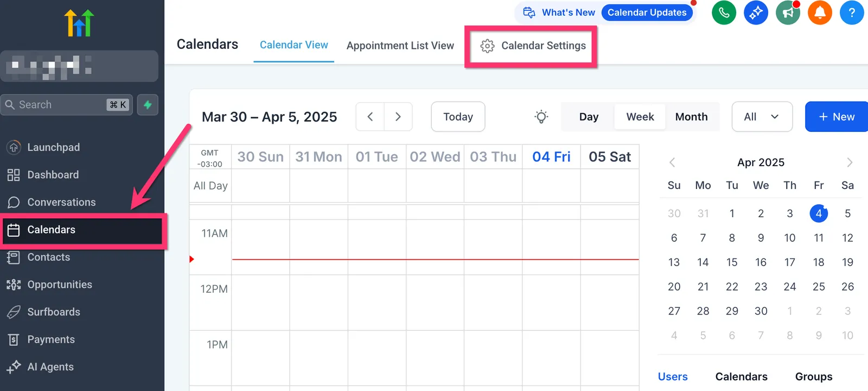
Task: Open the Appointment List View tab
Action: tap(400, 46)
